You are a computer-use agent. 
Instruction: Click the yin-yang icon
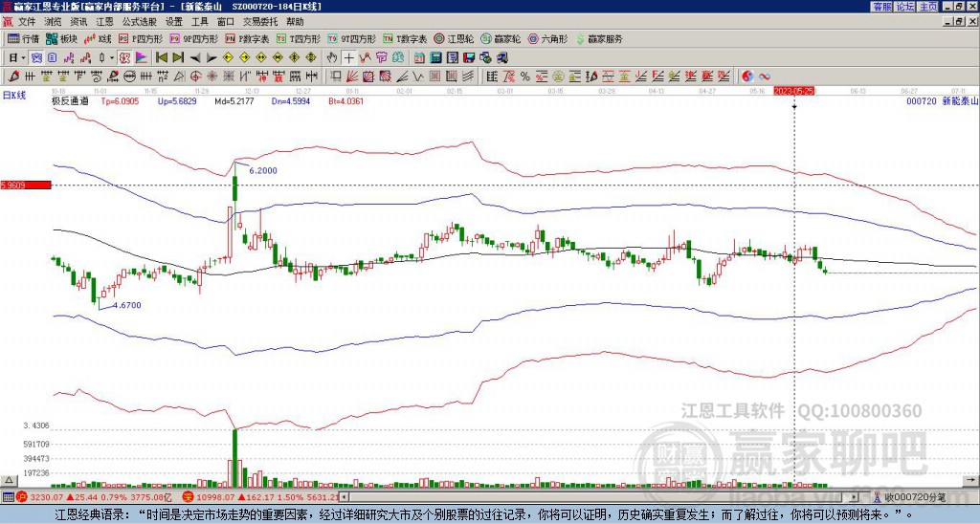tap(747, 76)
